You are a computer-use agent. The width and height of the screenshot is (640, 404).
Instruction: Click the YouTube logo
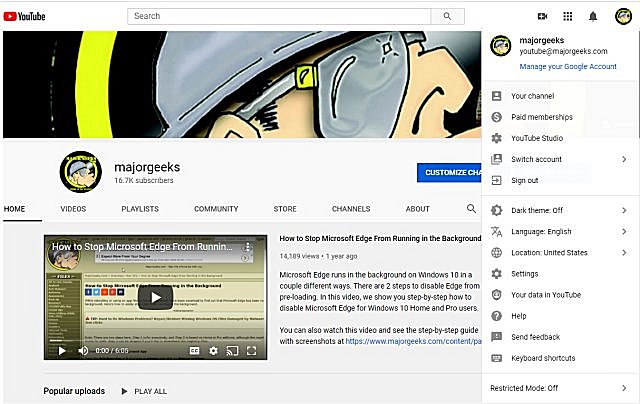coord(24,16)
